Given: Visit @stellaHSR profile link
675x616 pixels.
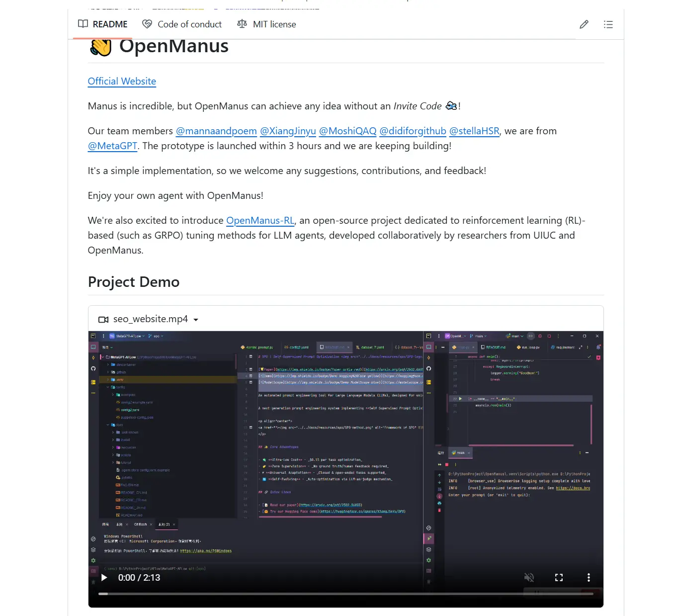Looking at the screenshot, I should pos(474,131).
